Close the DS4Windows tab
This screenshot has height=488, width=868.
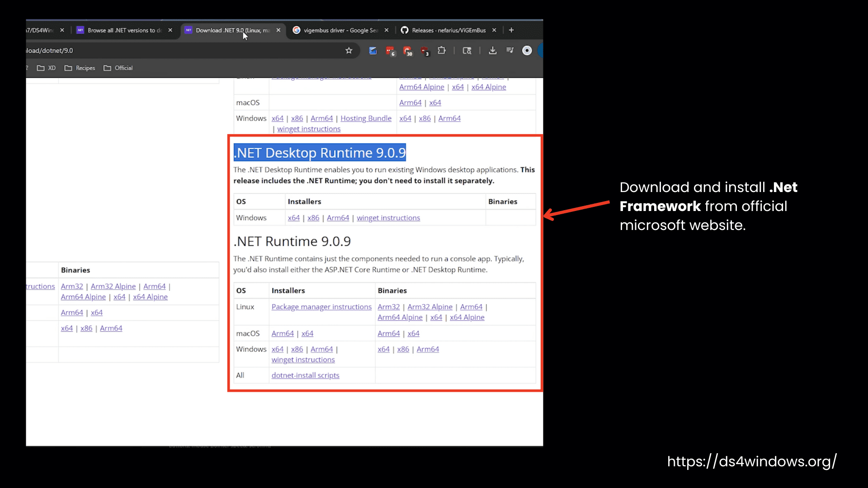(62, 30)
